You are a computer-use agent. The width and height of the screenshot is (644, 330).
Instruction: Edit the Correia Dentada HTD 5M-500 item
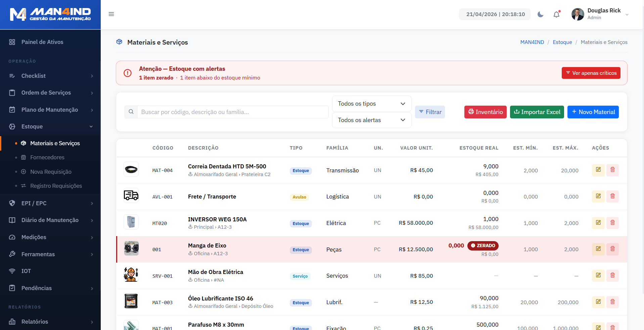(598, 170)
